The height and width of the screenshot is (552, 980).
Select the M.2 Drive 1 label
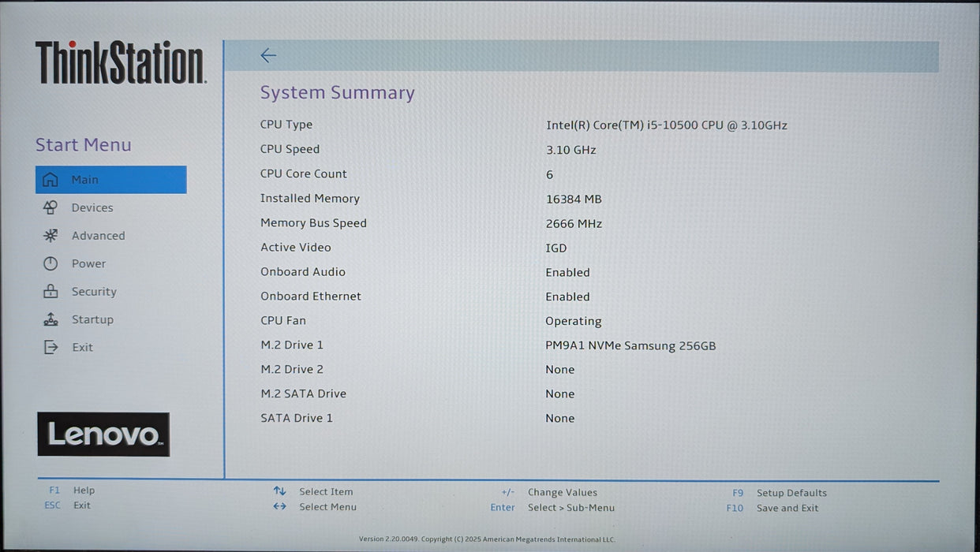[x=292, y=345]
